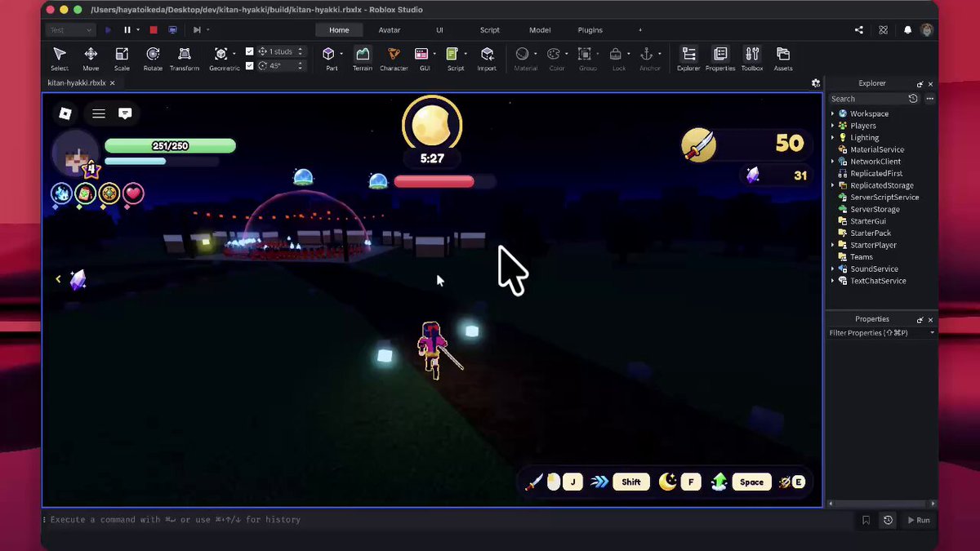This screenshot has height=551, width=980.
Task: Choose the Rotate tool
Action: coord(153,58)
